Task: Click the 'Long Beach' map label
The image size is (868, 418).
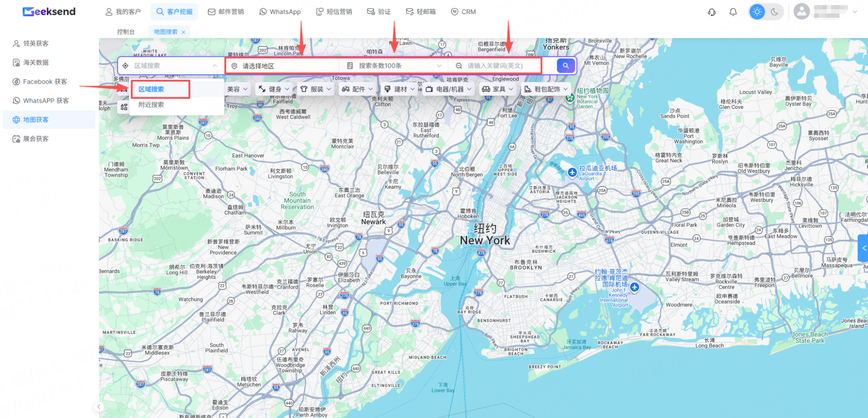Action: (x=710, y=346)
